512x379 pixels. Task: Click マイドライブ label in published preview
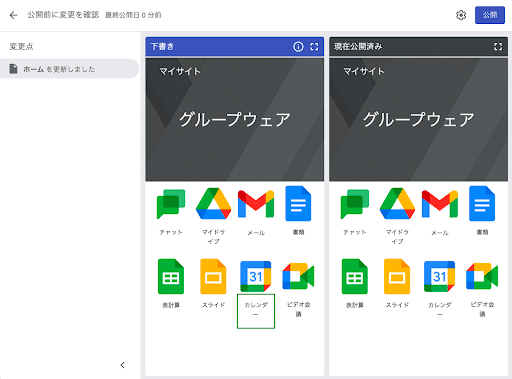397,237
